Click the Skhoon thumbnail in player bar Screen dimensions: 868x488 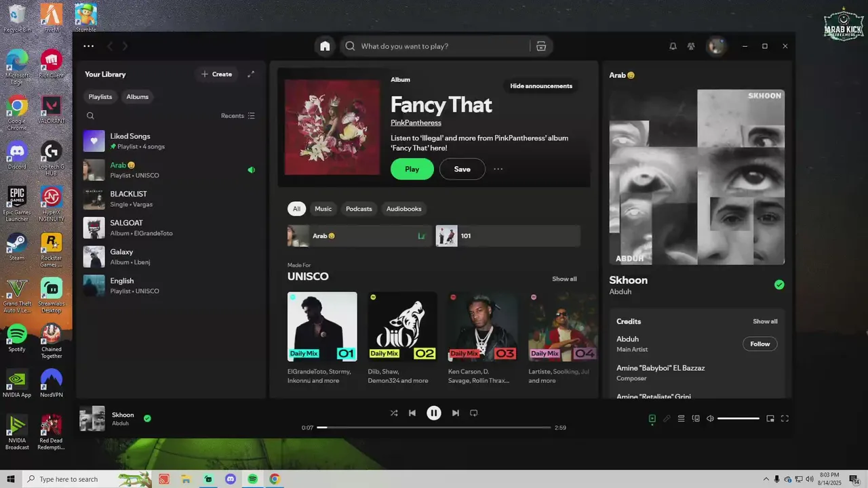pos(92,418)
